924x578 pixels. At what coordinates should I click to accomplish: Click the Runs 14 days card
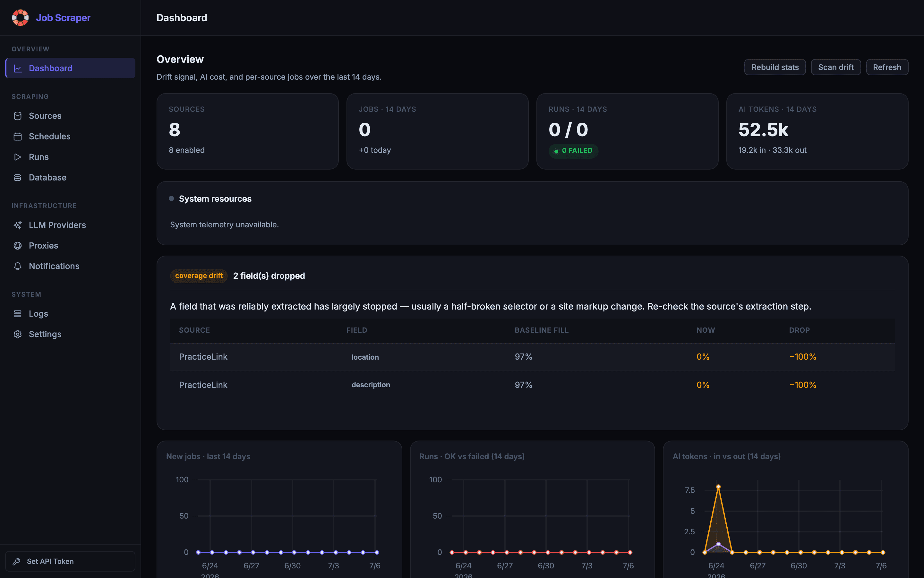(x=627, y=131)
